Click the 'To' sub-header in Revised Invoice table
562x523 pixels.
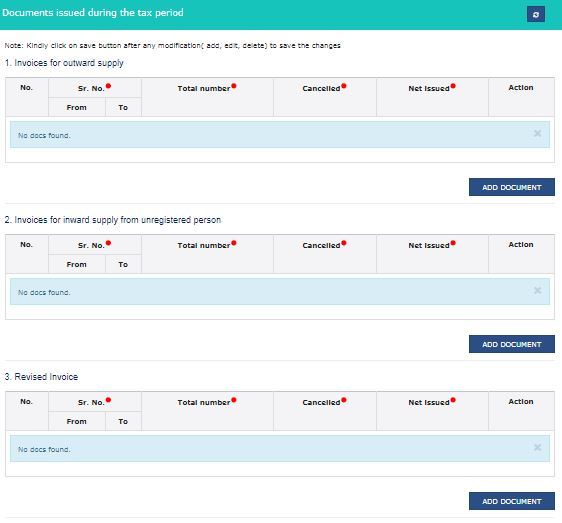click(123, 422)
